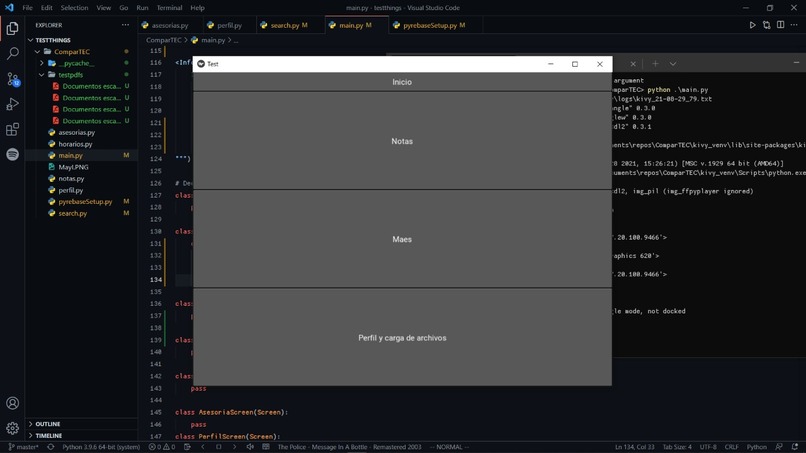
Task: Open errors and warnings count in status bar
Action: [x=162, y=447]
